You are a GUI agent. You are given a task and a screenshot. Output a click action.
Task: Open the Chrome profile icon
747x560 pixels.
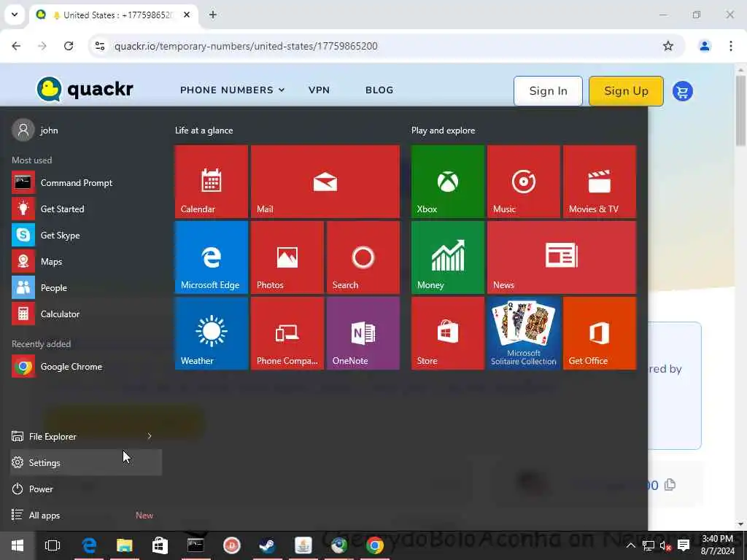[704, 46]
